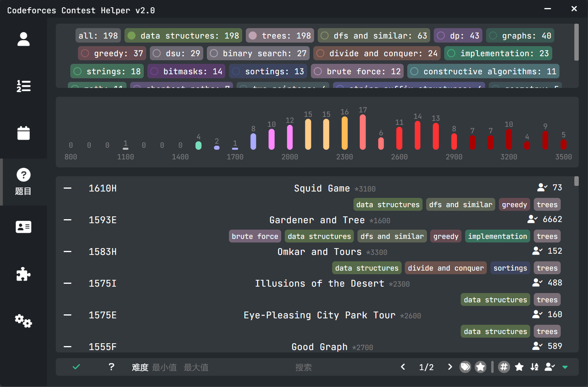The height and width of the screenshot is (387, 588).
Task: Click the tags toggle icon in bottom bar
Action: [x=465, y=367]
